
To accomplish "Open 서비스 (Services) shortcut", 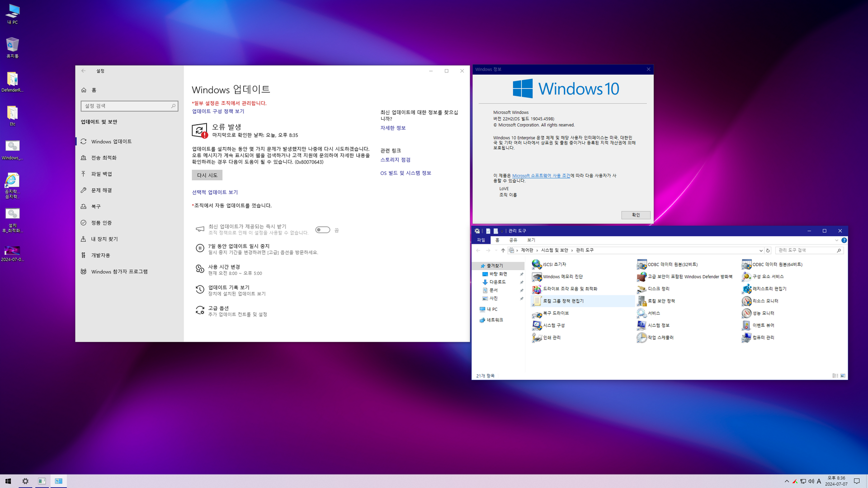I will point(653,313).
